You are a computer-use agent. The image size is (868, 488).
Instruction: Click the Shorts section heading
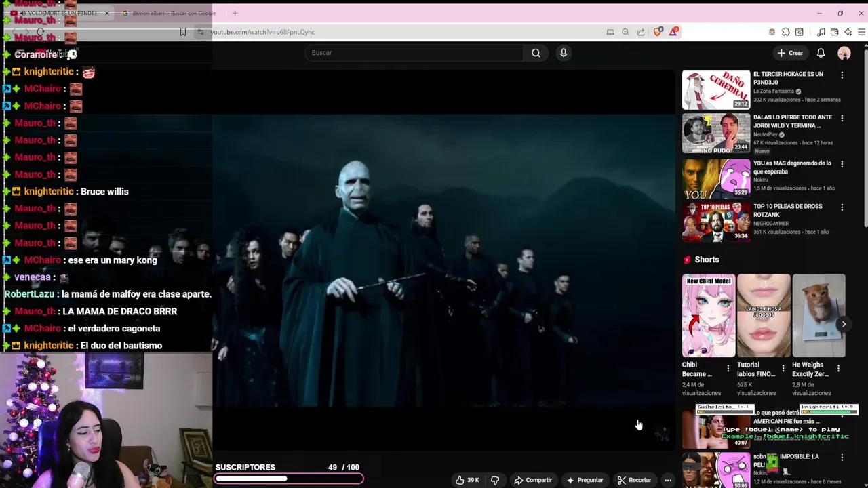click(707, 260)
